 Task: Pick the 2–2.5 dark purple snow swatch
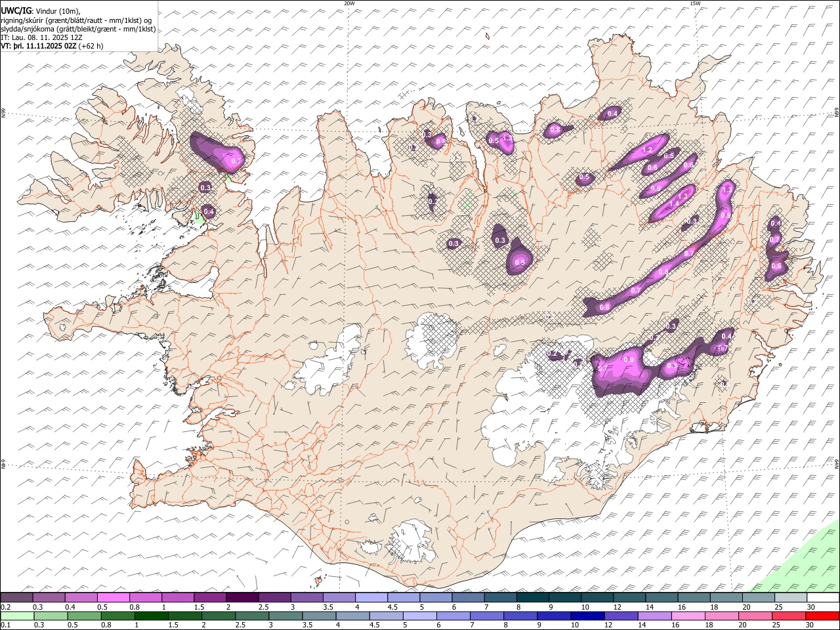(242, 598)
